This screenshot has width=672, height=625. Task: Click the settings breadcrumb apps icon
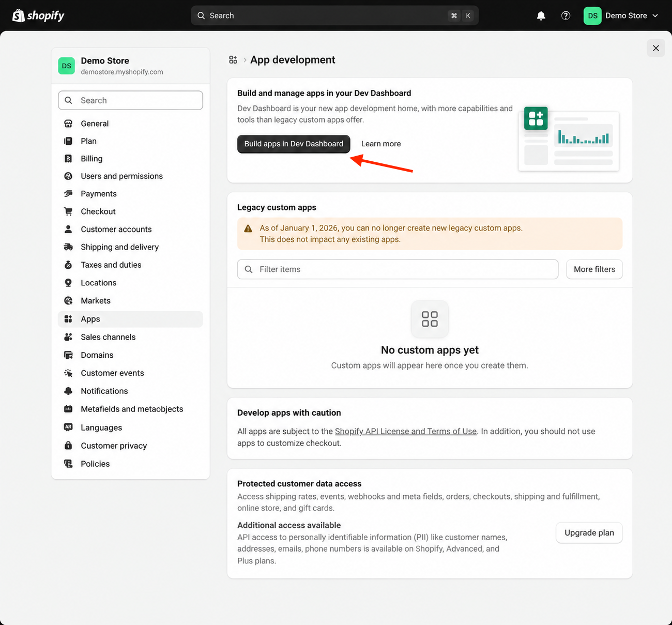[x=233, y=60]
